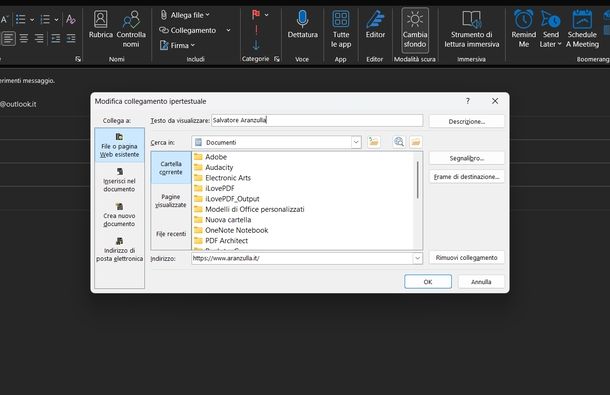Click Segnalibro button

pos(466,158)
